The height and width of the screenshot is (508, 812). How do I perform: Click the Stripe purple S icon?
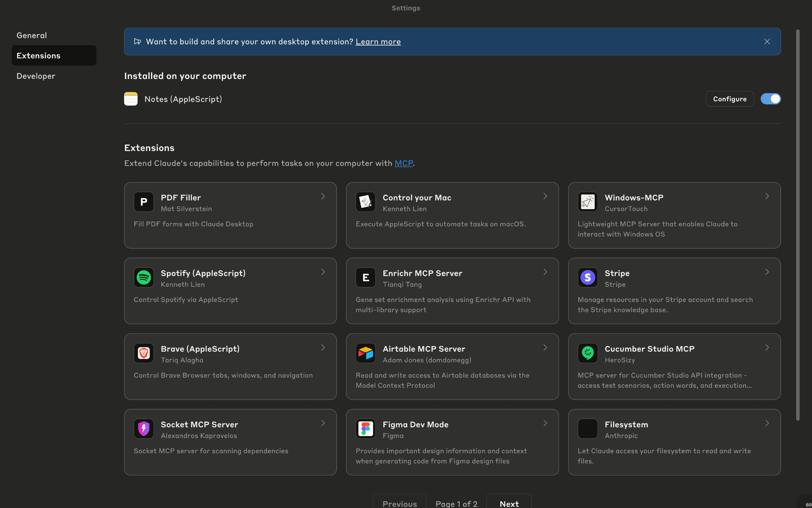pos(588,277)
